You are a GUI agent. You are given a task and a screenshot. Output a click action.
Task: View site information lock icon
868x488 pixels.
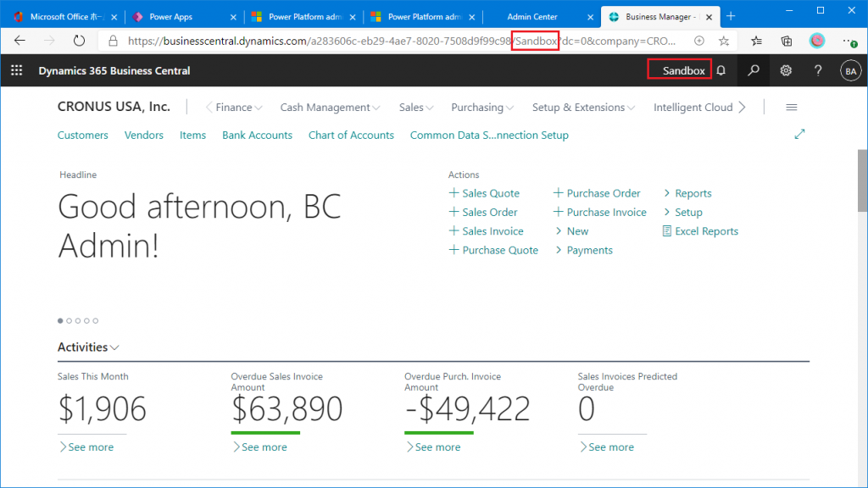pos(113,41)
